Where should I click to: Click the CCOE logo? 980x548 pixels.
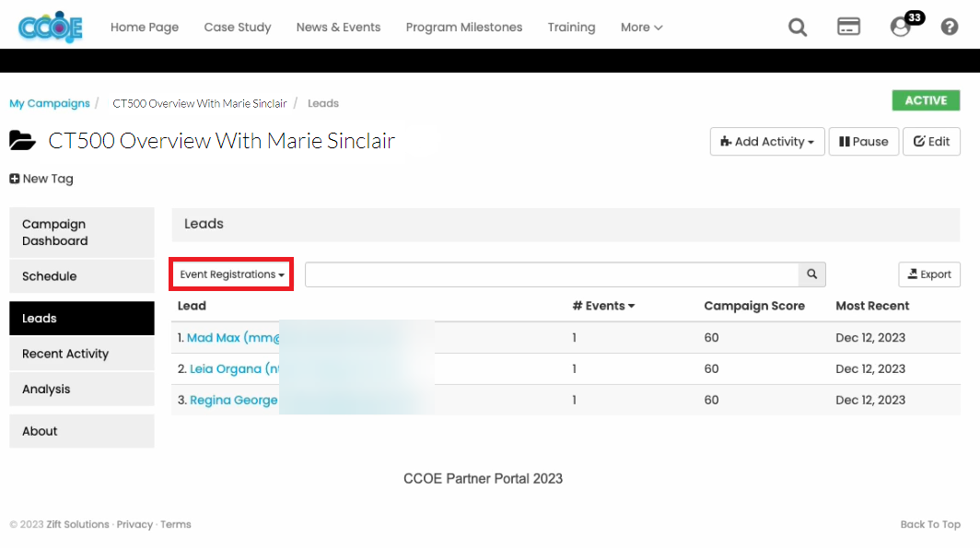pyautogui.click(x=51, y=27)
